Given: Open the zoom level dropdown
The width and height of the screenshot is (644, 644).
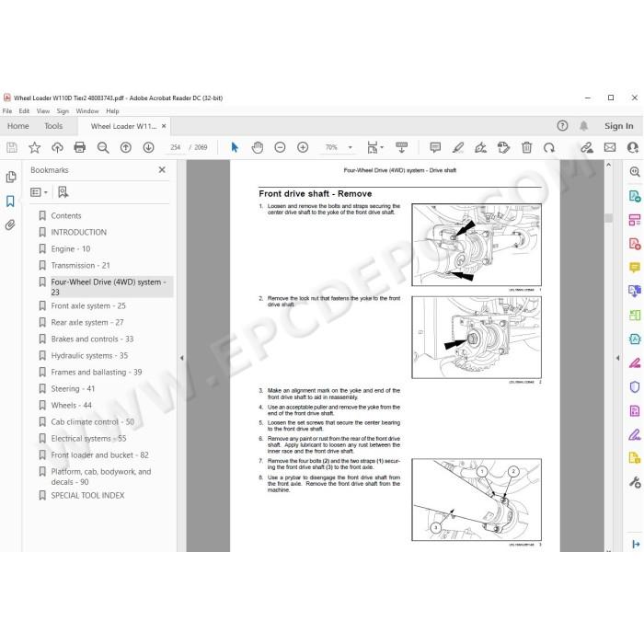Looking at the screenshot, I should pos(350,147).
